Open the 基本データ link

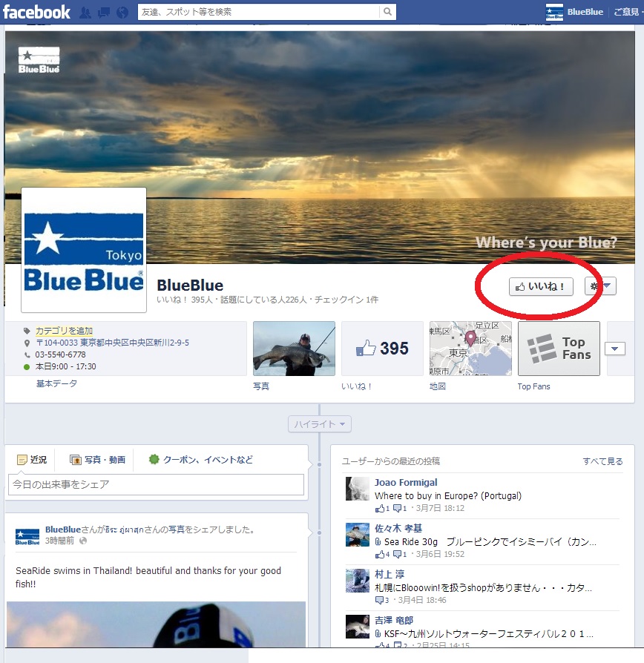[56, 383]
